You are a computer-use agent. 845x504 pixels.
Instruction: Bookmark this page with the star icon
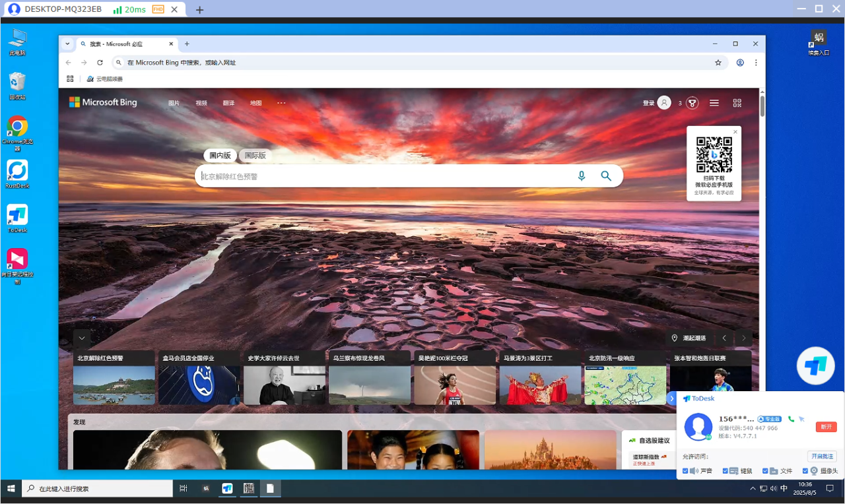pyautogui.click(x=718, y=63)
